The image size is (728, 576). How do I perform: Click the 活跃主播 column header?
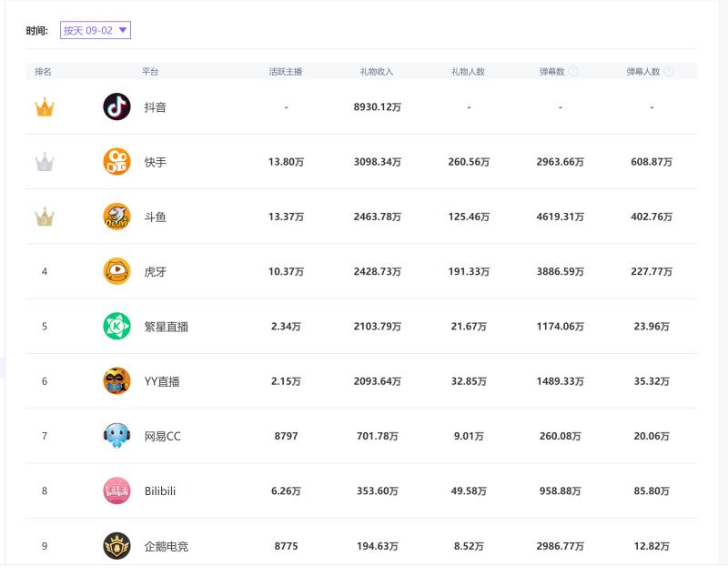[x=286, y=71]
